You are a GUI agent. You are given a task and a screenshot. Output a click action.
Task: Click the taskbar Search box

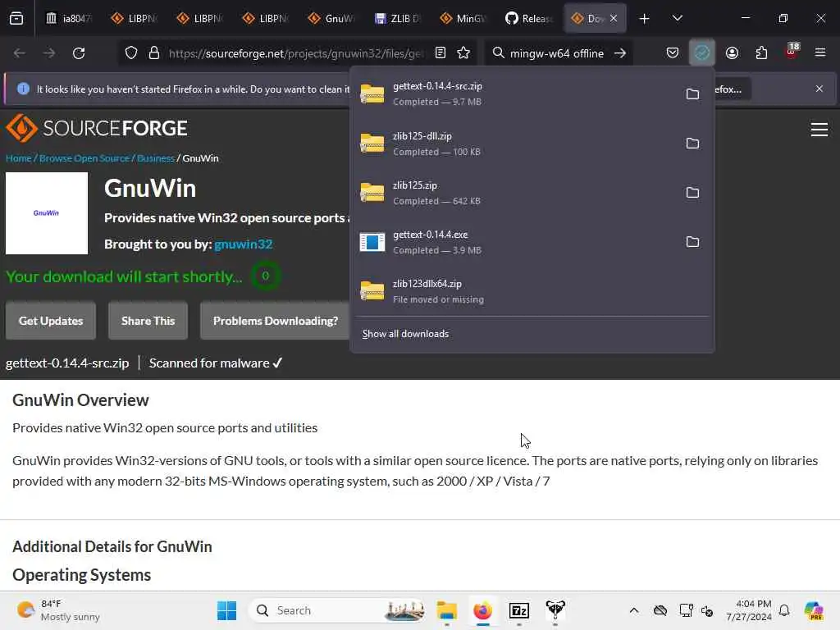tap(339, 610)
